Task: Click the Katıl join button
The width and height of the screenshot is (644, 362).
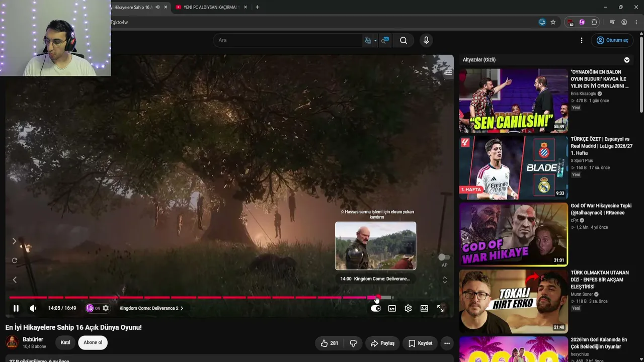Action: click(65, 342)
